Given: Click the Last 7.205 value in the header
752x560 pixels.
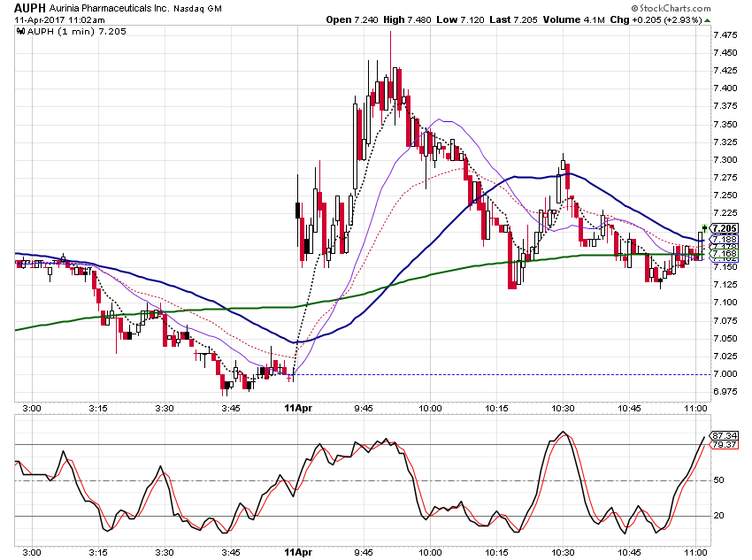Looking at the screenshot, I should [x=513, y=19].
